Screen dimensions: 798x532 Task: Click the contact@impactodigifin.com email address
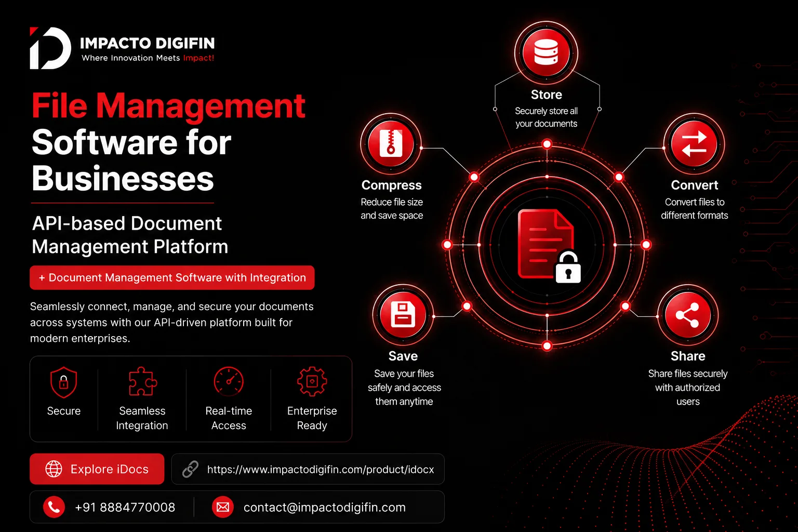point(325,508)
